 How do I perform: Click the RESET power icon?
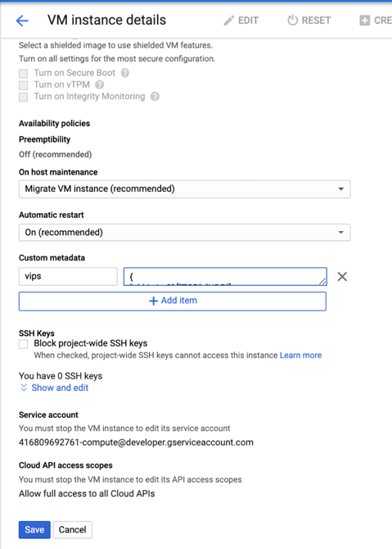(x=292, y=20)
